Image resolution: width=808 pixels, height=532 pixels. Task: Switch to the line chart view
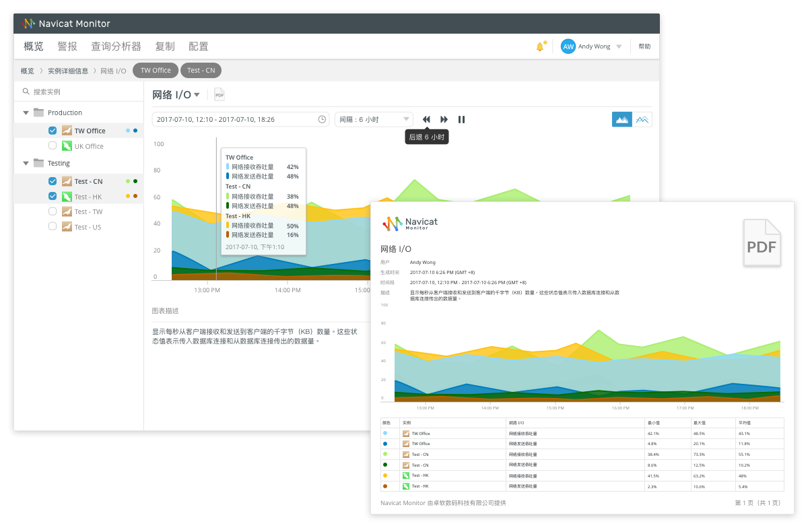click(642, 119)
